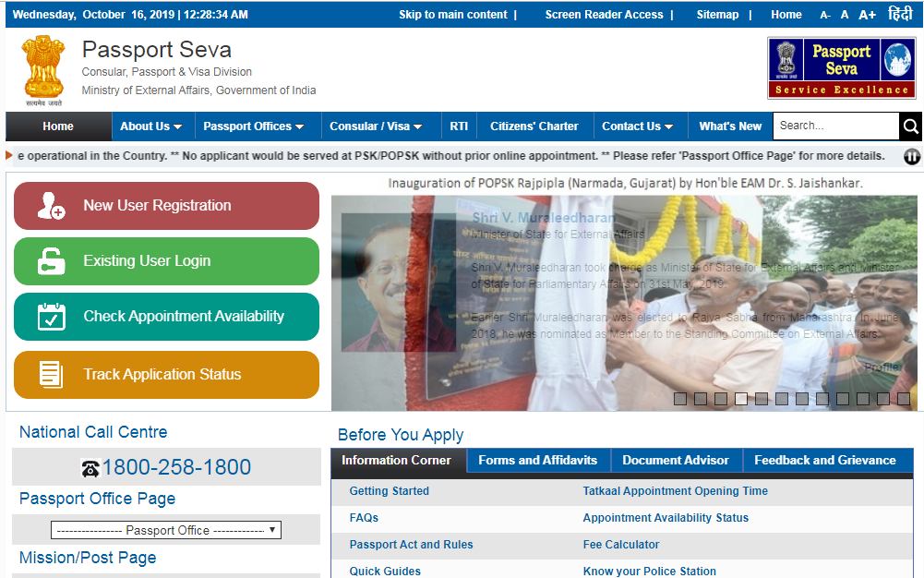
Task: Click the Ministry of External Affairs subtitle
Action: (x=198, y=90)
